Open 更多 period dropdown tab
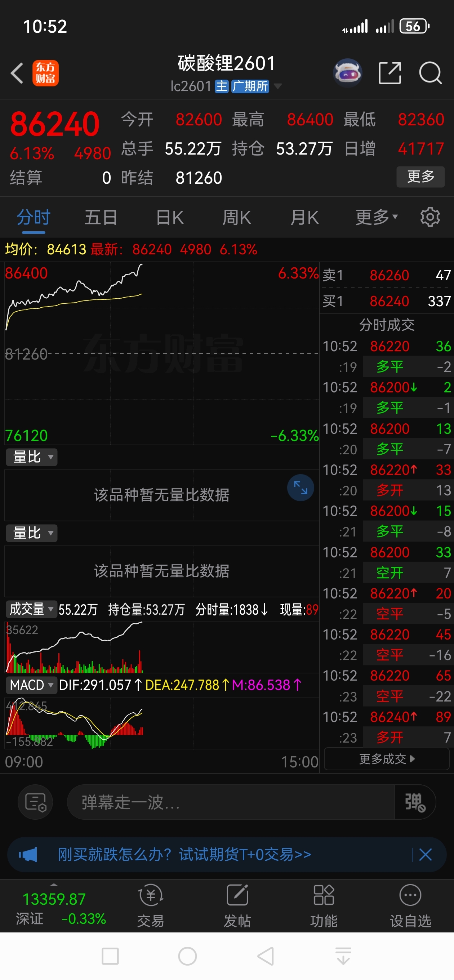 (377, 217)
